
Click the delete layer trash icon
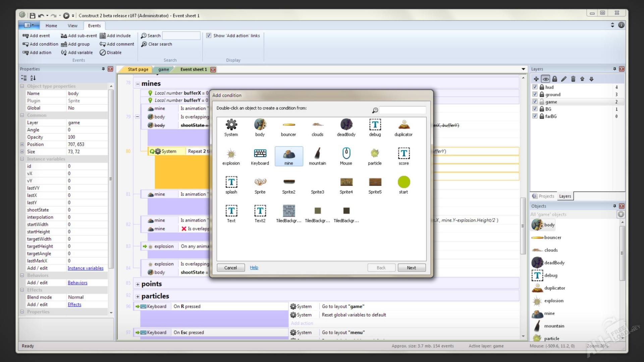click(573, 79)
